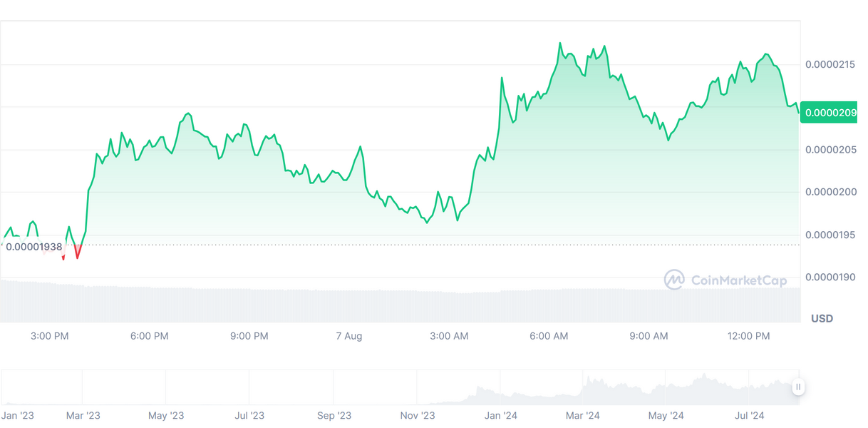Click the 0.0000190 price axis label
Viewport: 868px width, 428px height.
coord(830,277)
